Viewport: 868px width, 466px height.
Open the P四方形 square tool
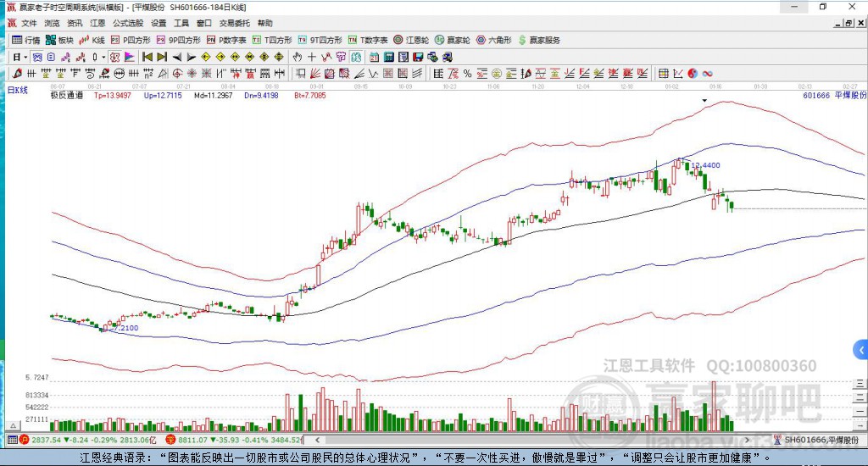click(x=131, y=40)
